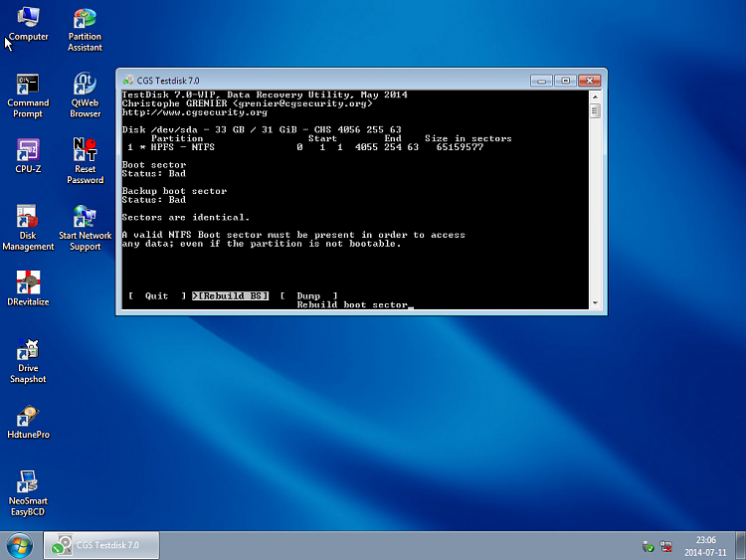Maximize the CGS Testdisk window

click(565, 81)
